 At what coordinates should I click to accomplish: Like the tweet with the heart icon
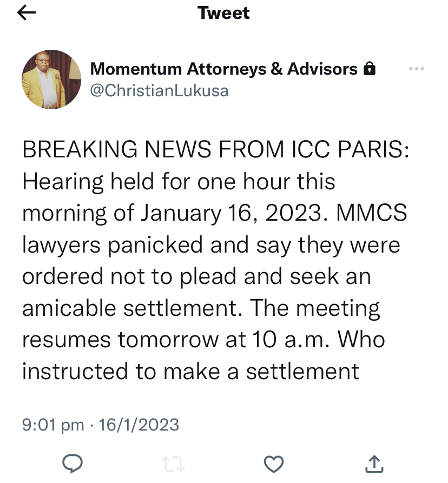274,462
